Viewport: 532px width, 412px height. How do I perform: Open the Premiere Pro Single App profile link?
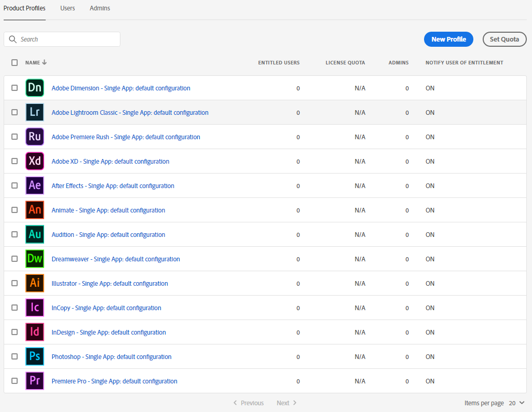coord(114,381)
